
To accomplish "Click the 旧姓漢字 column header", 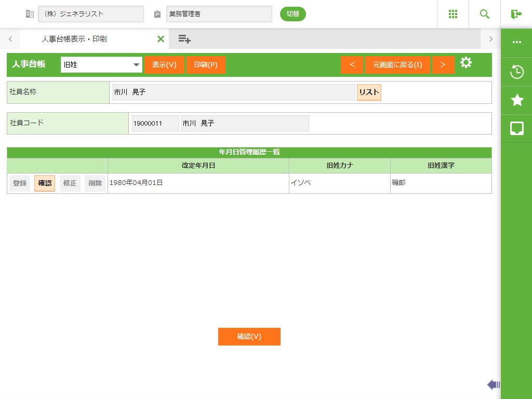I will coord(441,166).
